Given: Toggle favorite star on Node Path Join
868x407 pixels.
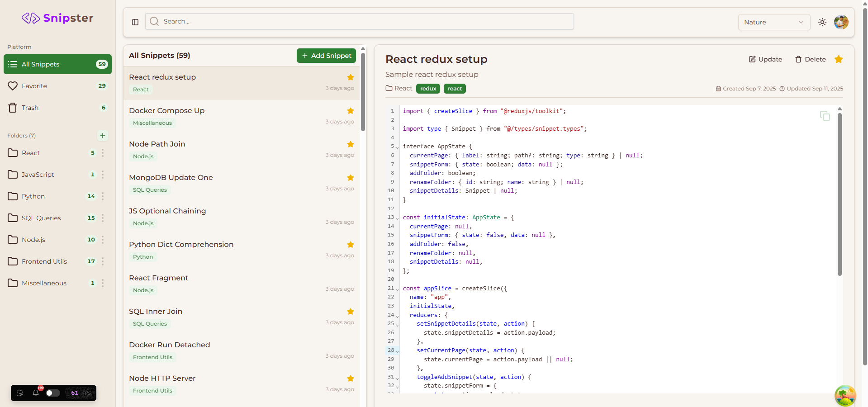Looking at the screenshot, I should click(351, 144).
